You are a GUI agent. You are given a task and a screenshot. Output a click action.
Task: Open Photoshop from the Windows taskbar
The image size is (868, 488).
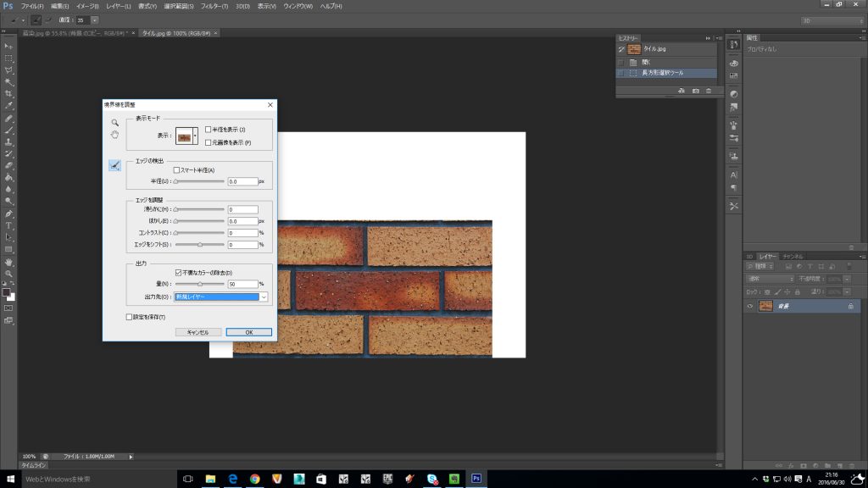coord(476,479)
